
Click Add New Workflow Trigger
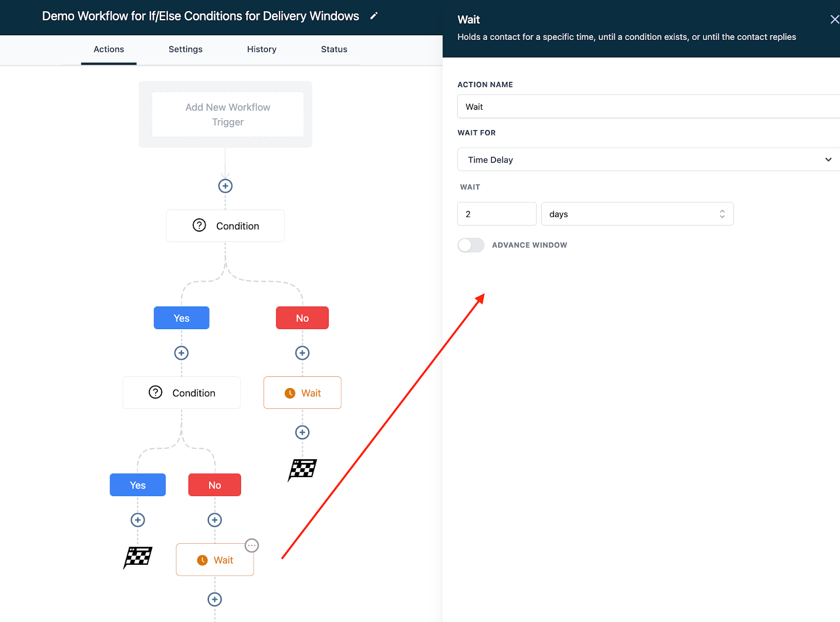point(228,114)
